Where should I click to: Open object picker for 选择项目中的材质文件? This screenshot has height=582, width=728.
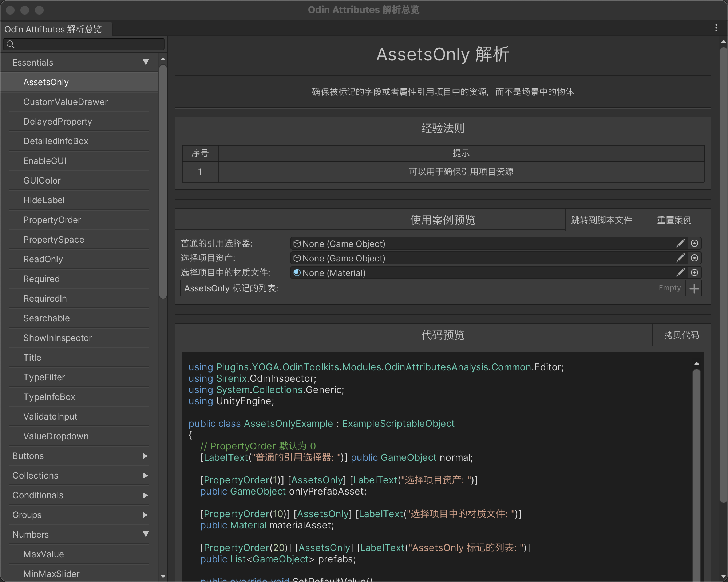point(695,272)
